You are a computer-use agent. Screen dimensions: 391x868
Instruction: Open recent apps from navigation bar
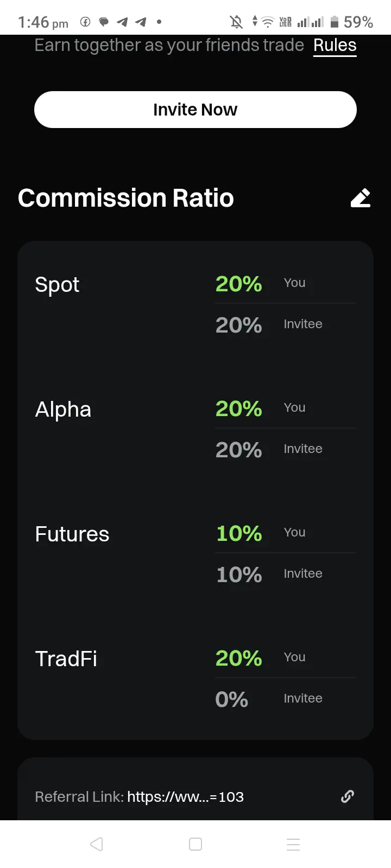(x=293, y=844)
